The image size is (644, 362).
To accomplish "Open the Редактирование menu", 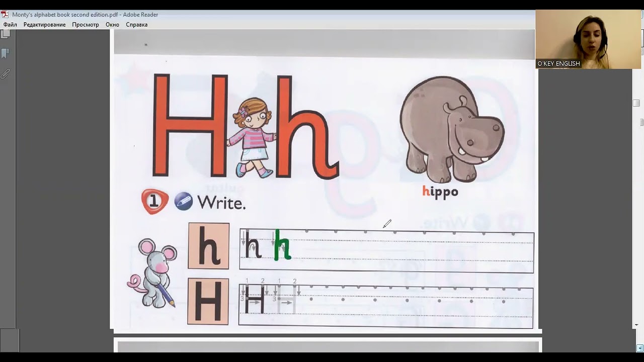I will [x=44, y=25].
